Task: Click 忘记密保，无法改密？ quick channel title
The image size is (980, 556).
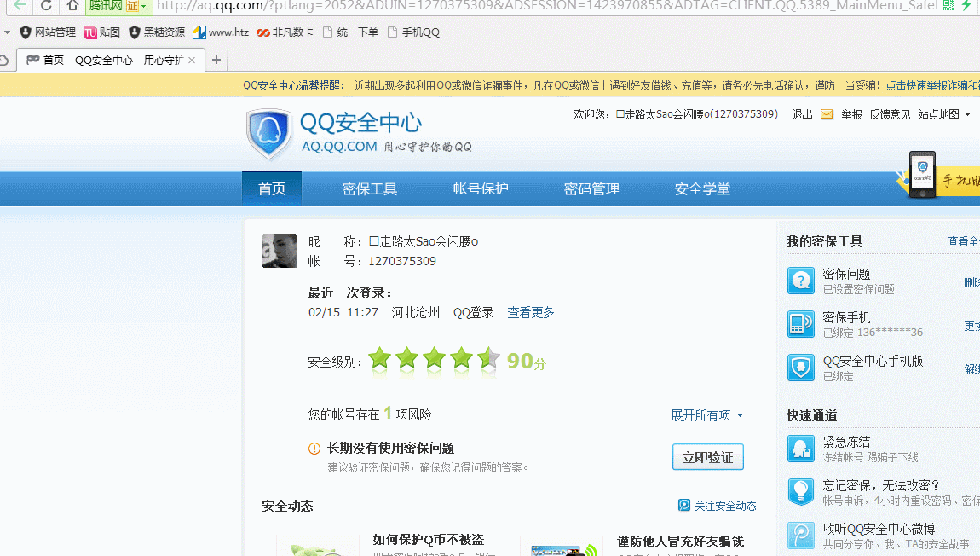Action: point(881,485)
